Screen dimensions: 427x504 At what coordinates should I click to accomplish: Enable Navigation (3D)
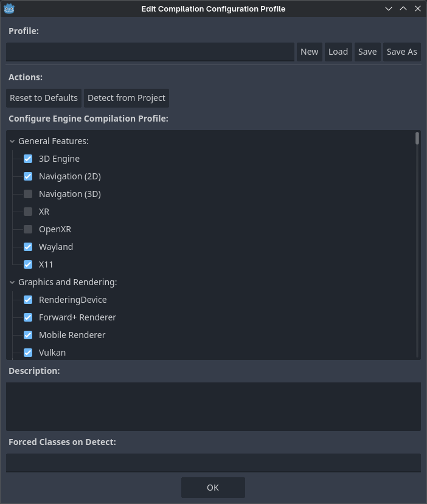click(28, 193)
